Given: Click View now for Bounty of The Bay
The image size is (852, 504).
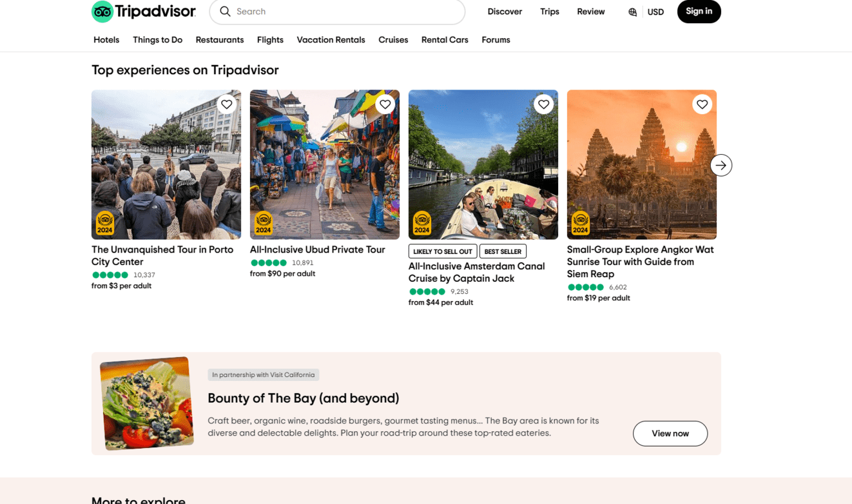Looking at the screenshot, I should point(670,434).
